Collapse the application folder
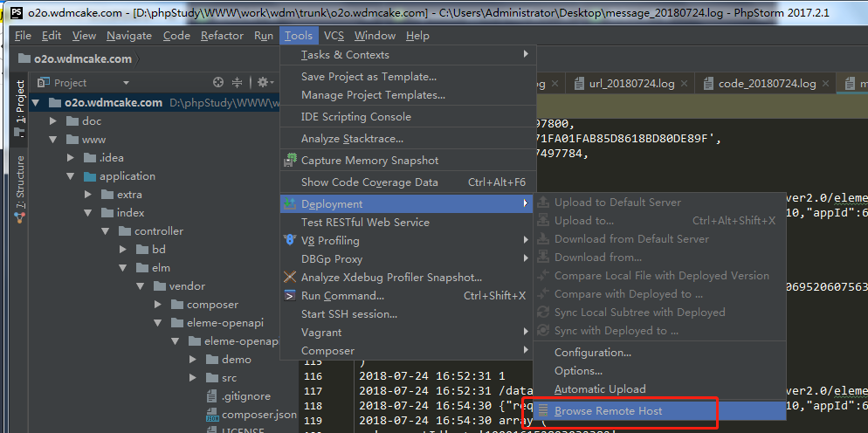Viewport: 868px width, 433px height. [71, 176]
